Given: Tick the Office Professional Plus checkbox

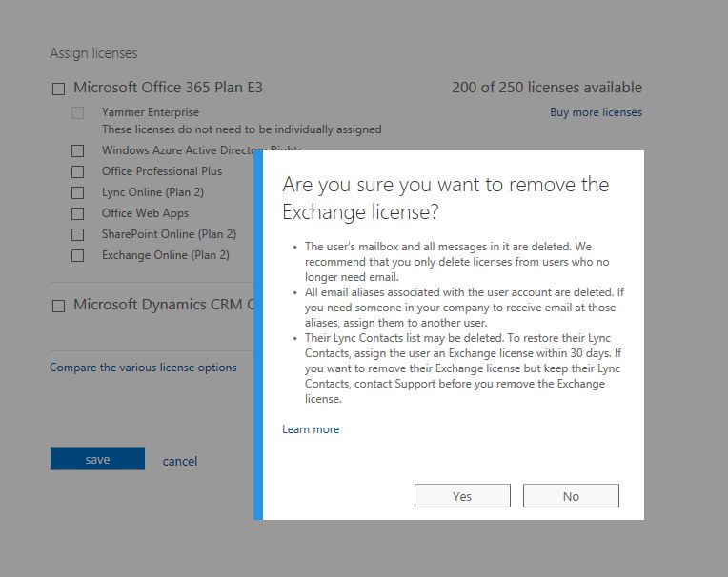Looking at the screenshot, I should coord(78,171).
